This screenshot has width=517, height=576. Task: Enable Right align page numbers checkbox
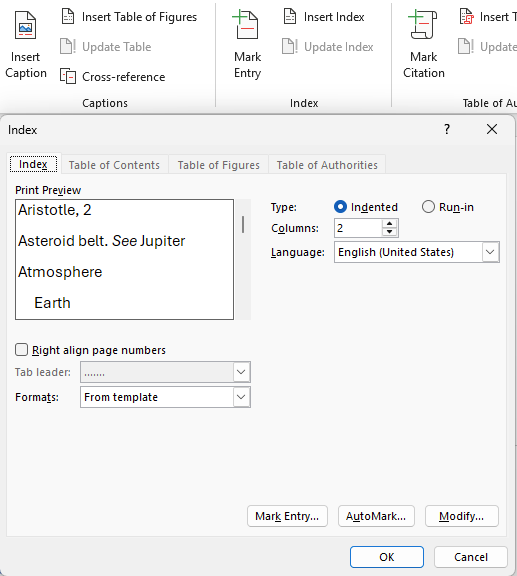[x=21, y=350]
